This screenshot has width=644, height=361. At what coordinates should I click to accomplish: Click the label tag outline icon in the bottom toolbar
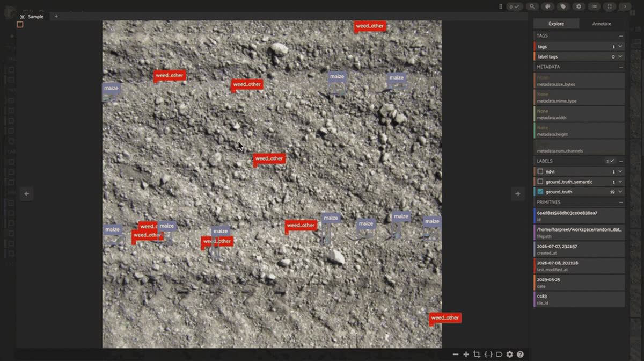[499, 355]
